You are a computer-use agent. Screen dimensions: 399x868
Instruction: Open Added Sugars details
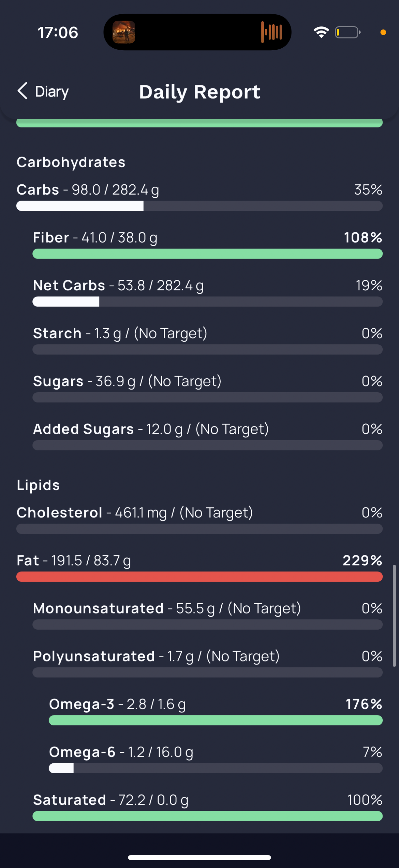pos(207,436)
